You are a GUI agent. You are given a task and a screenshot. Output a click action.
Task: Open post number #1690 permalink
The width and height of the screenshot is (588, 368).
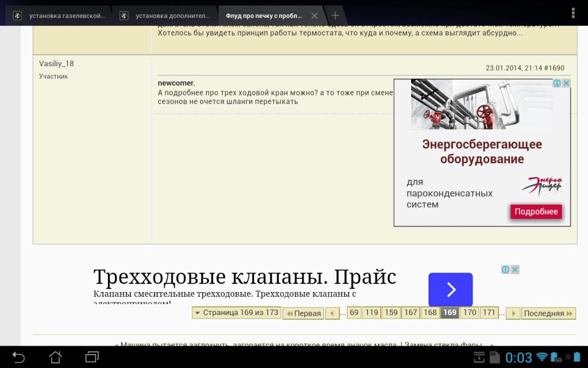(554, 67)
